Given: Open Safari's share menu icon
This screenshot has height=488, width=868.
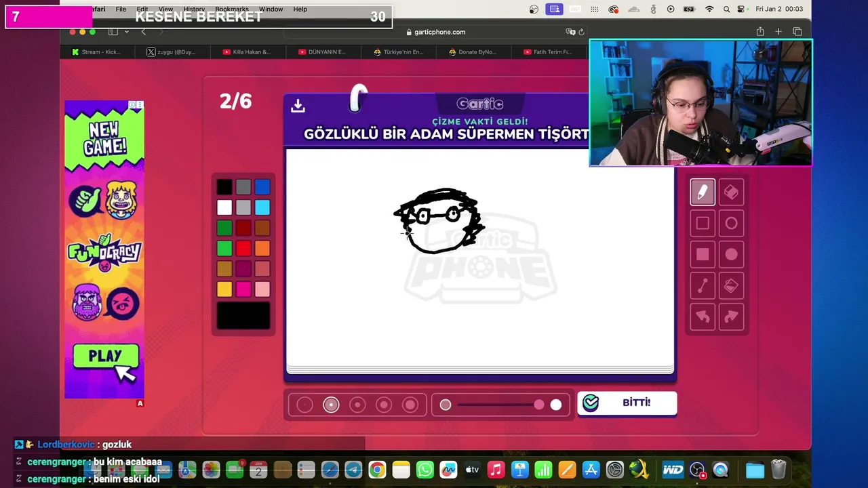Looking at the screenshot, I should point(760,32).
